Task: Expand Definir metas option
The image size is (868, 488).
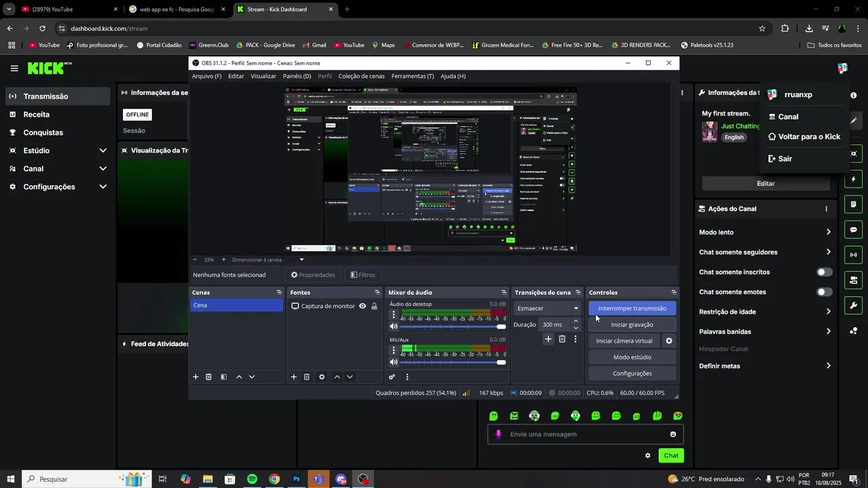Action: [828, 366]
